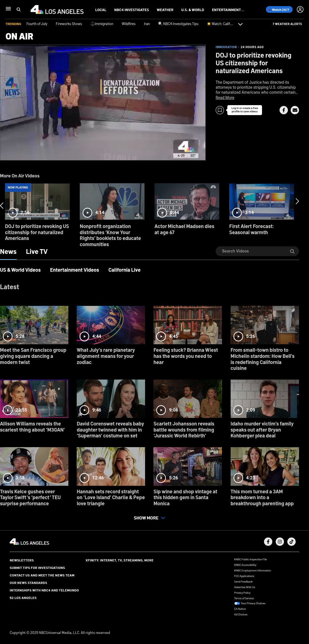Viewport: 309px width, 644px height.
Task: Open Send Feedback footer link
Action: click(x=243, y=582)
